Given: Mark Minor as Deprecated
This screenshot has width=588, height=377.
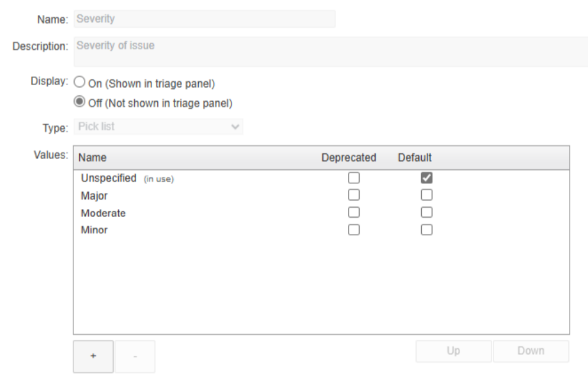Looking at the screenshot, I should [354, 230].
